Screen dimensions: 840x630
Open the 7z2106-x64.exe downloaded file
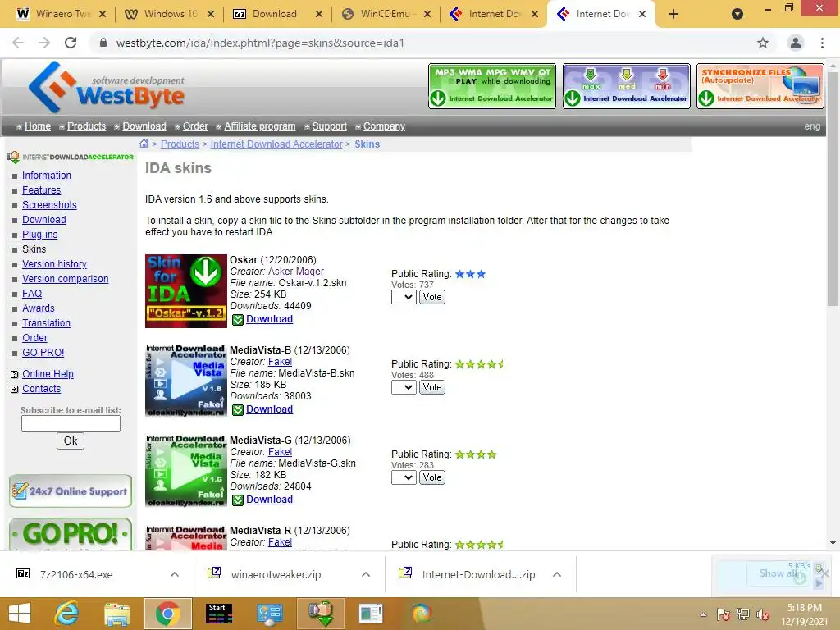[76, 574]
